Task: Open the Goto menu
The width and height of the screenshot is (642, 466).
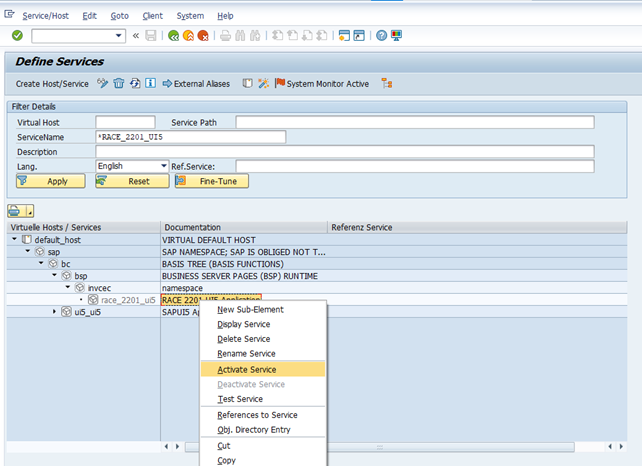Action: click(x=119, y=16)
